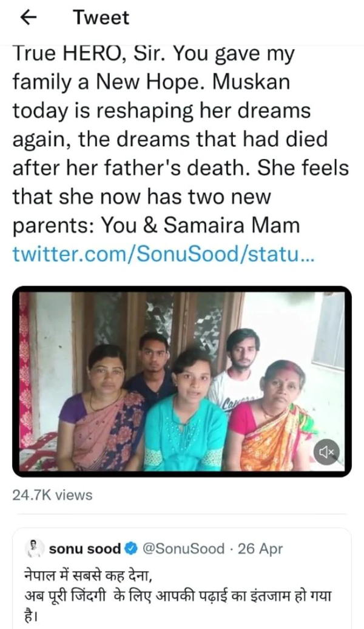Click the "Tweet" header title
This screenshot has height=629, width=364.
(x=101, y=18)
